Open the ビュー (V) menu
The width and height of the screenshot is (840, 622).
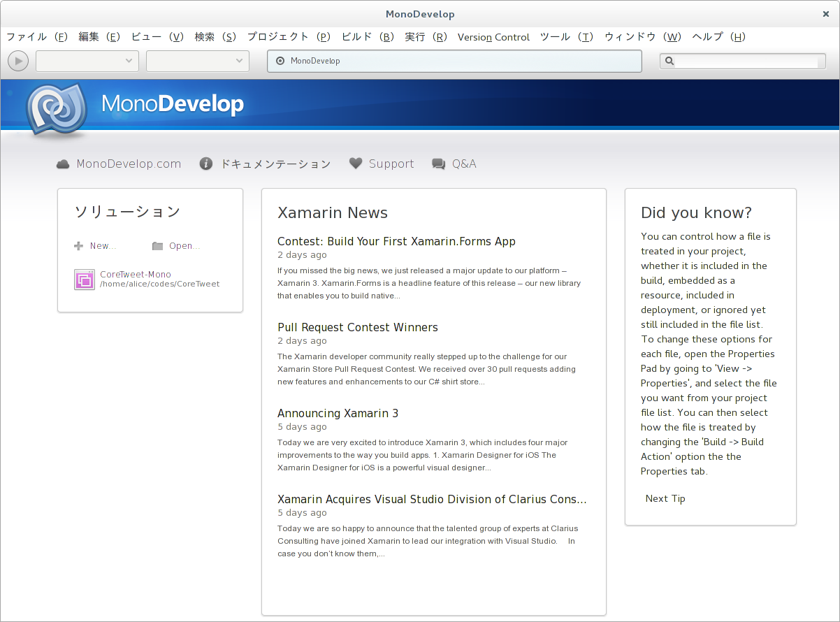pyautogui.click(x=158, y=37)
